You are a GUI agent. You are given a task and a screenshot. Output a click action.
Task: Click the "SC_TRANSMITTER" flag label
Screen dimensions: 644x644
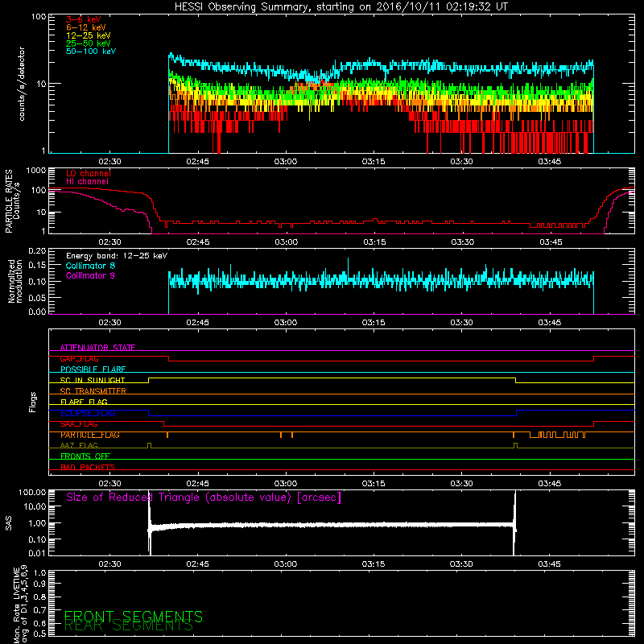(x=93, y=391)
